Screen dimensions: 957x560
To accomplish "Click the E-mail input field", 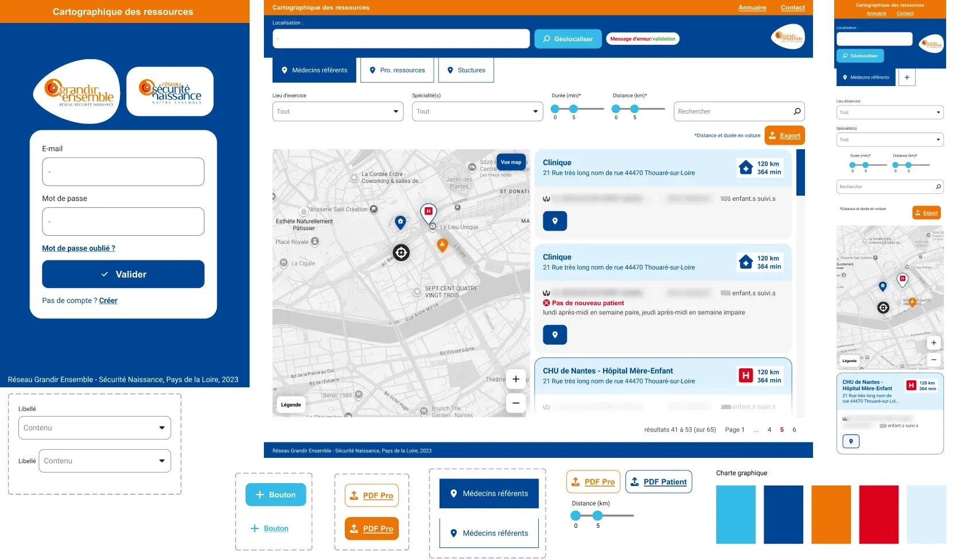I will 123,172.
